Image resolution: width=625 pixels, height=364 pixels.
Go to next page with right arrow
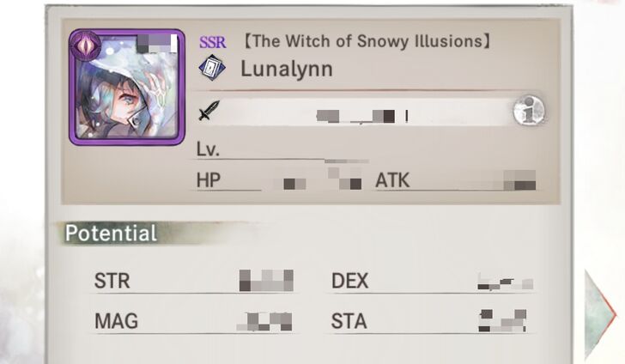[600, 314]
